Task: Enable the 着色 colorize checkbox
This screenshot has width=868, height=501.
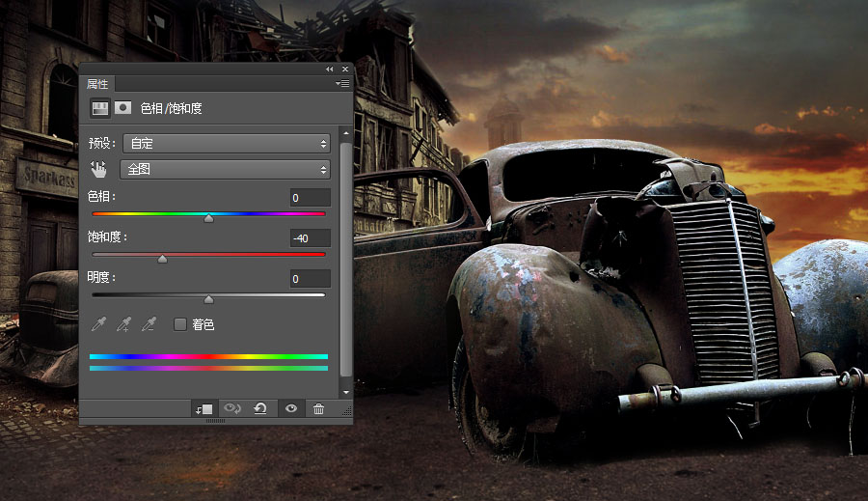Action: coord(180,324)
